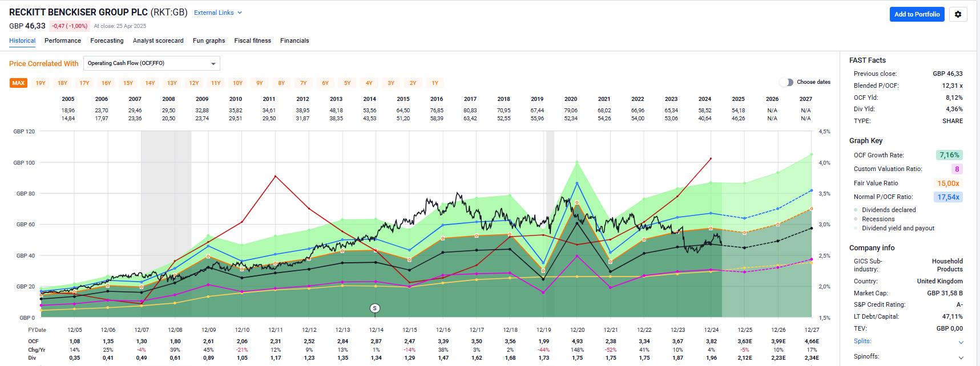Screen dimensions: 980x366
Task: Switch to the Historical tab
Action: coord(22,41)
